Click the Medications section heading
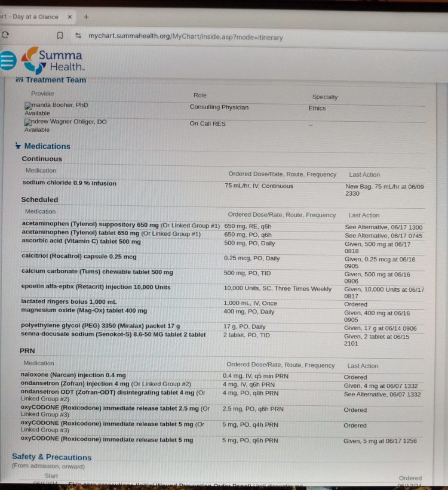 tap(47, 146)
